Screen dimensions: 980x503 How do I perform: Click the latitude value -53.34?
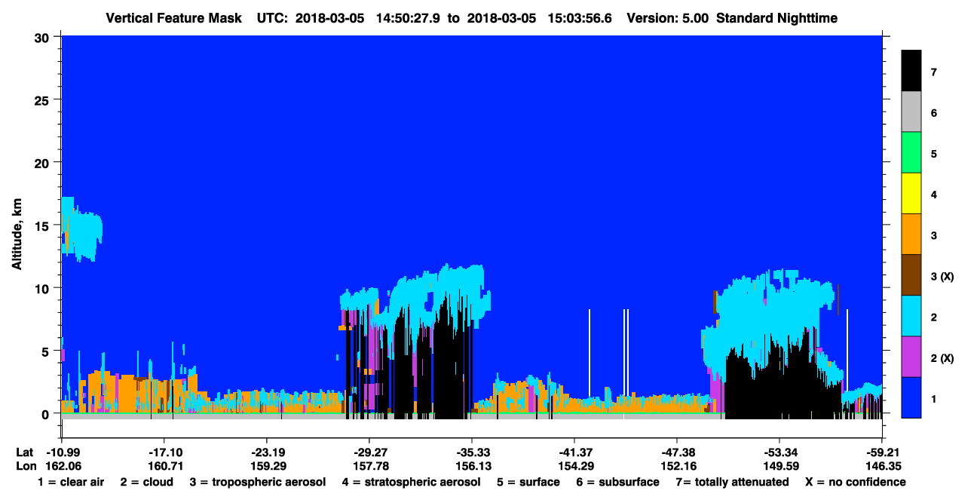779,452
